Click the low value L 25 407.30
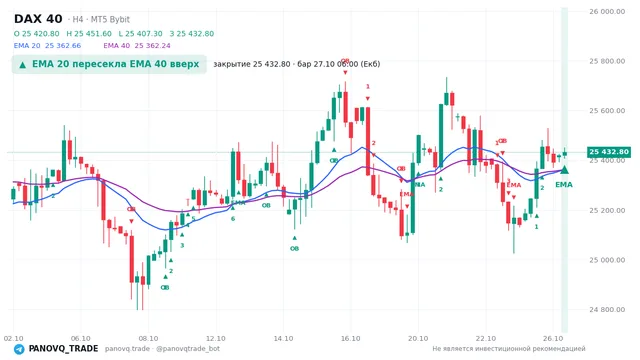Screen dimensions: 640x360 coord(140,33)
